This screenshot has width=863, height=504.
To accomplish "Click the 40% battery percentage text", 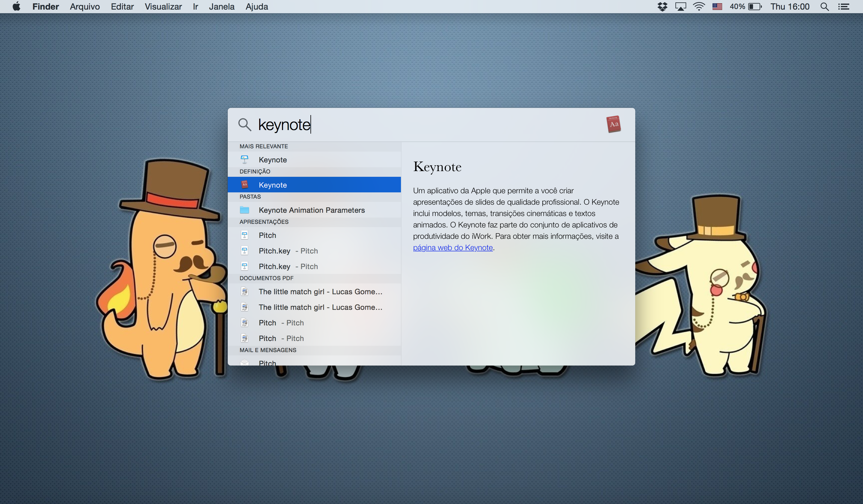I will tap(737, 7).
